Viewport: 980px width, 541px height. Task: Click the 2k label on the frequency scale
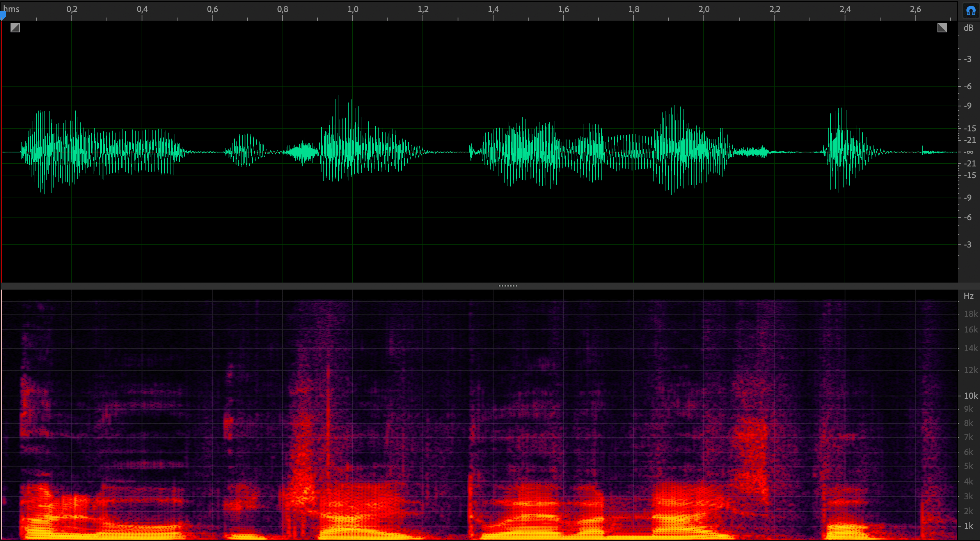(969, 511)
